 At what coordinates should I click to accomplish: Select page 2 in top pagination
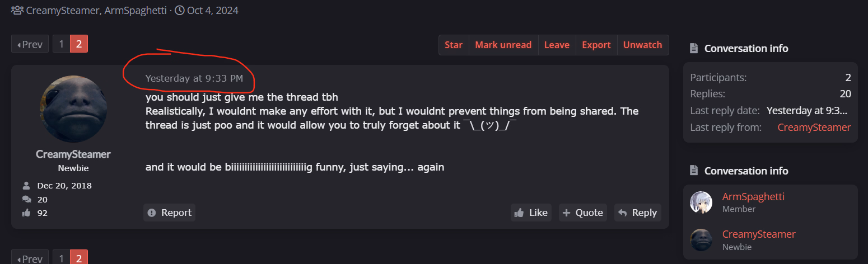point(79,44)
